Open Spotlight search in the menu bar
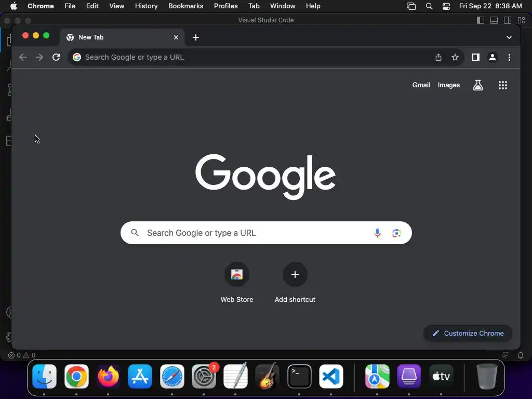The width and height of the screenshot is (532, 399). click(x=429, y=6)
